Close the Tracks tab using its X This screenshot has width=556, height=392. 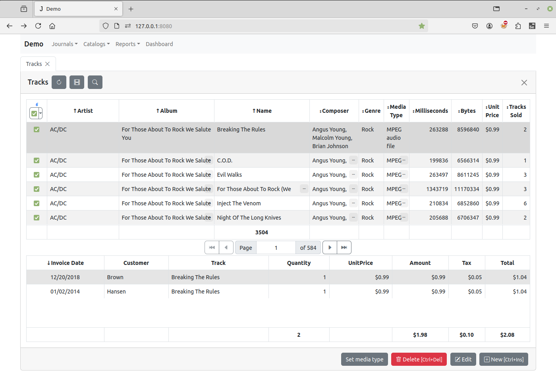[x=48, y=64]
